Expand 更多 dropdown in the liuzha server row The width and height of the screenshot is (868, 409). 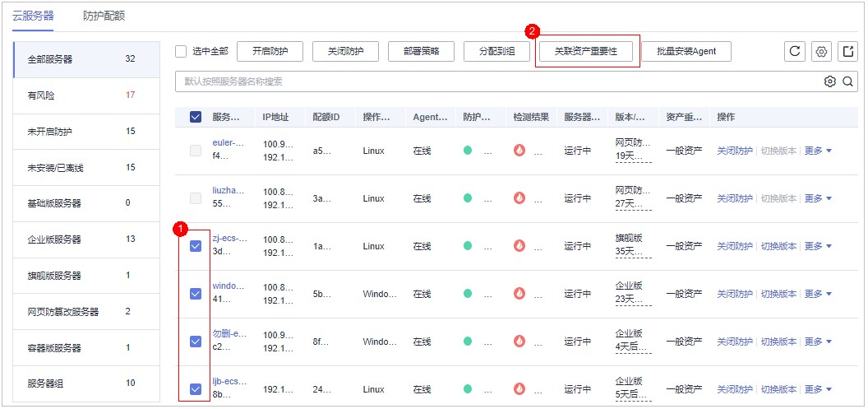[x=818, y=199]
